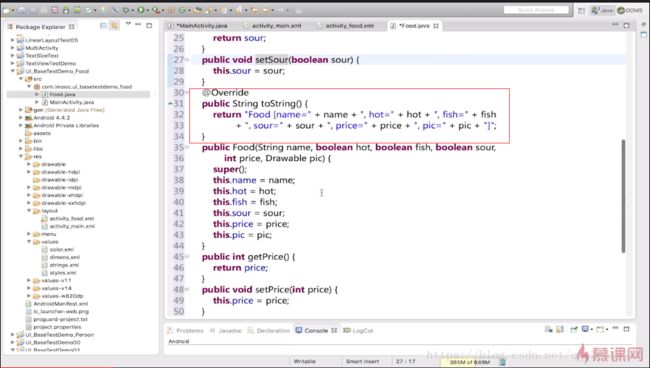Screen dimensions: 650x368
Task: Open the Android SDK Manager toolbar icon
Action: tap(66, 10)
